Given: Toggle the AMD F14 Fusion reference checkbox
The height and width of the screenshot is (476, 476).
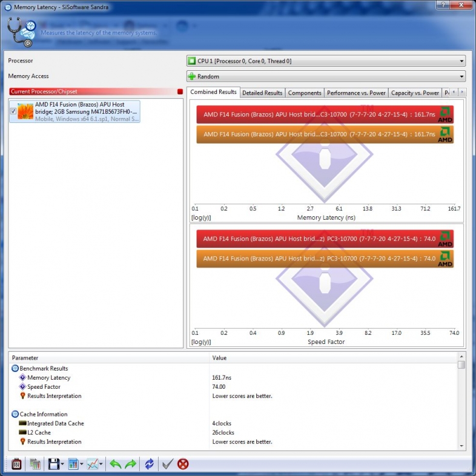Looking at the screenshot, I should pos(13,111).
